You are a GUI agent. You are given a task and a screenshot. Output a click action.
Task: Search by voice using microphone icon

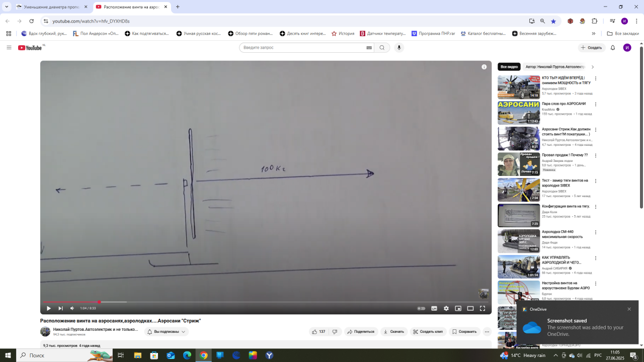pos(399,48)
